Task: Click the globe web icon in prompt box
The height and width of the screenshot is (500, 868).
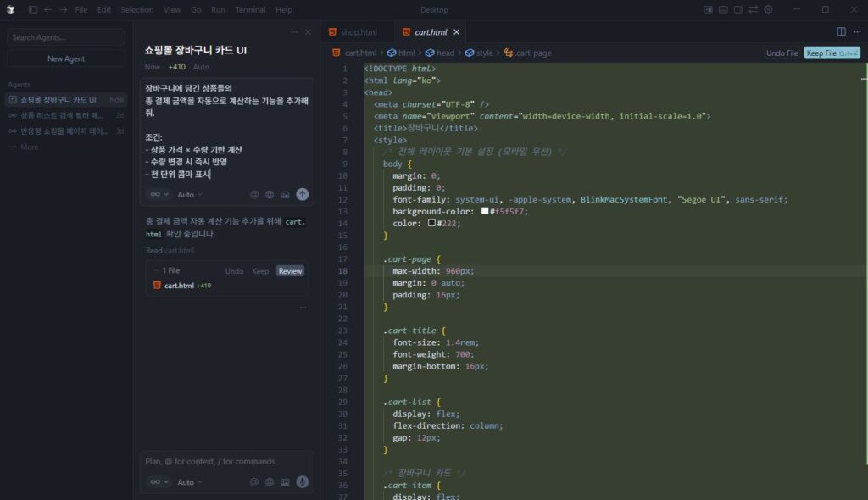Action: pos(270,194)
